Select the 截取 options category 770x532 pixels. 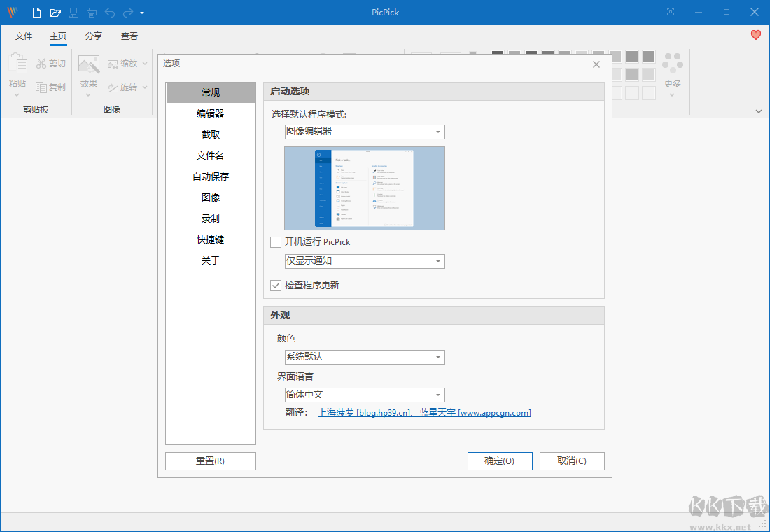click(211, 134)
